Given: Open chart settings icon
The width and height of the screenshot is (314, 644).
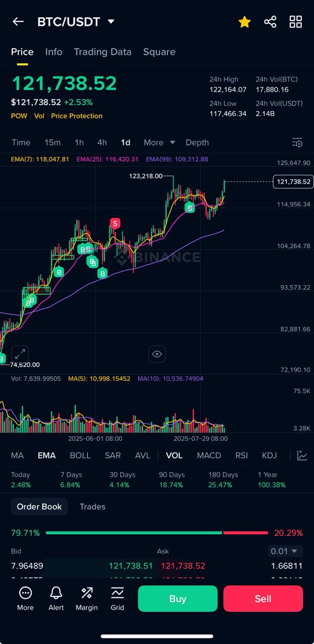Looking at the screenshot, I should click(x=297, y=142).
